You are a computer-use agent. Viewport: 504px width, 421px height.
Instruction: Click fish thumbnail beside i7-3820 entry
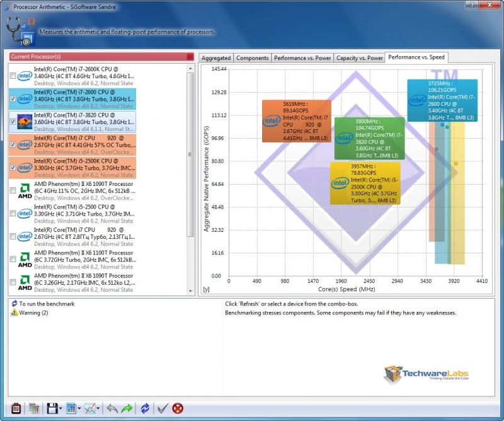[25, 122]
